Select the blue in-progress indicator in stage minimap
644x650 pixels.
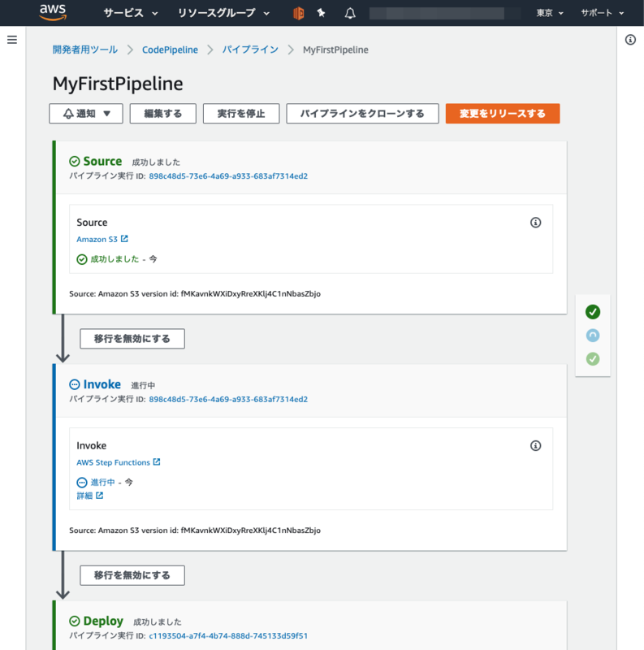pos(593,335)
